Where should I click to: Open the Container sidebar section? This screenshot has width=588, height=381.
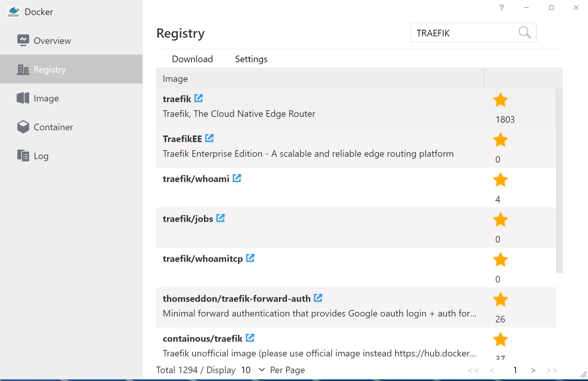click(x=71, y=127)
